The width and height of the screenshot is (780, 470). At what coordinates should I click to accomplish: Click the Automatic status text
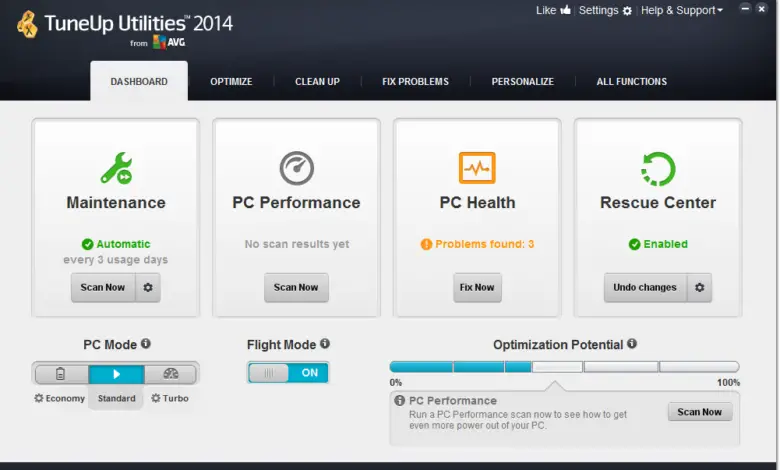coord(123,244)
